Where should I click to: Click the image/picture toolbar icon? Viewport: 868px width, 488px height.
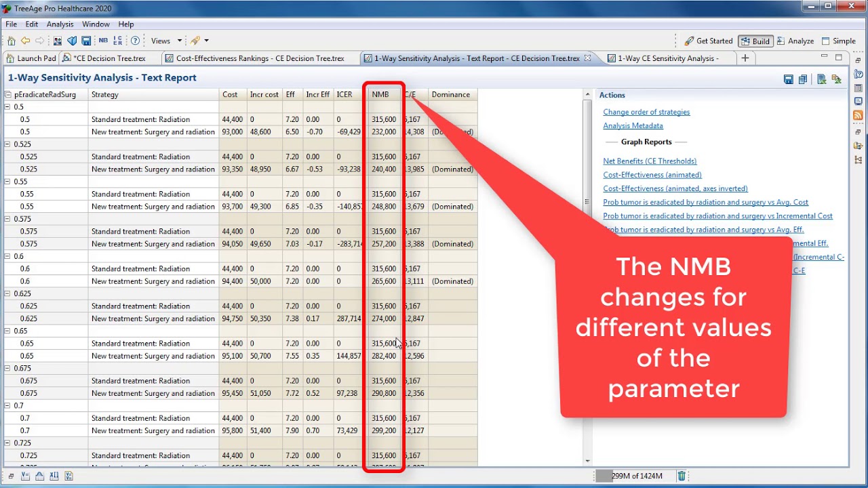pyautogui.click(x=58, y=41)
